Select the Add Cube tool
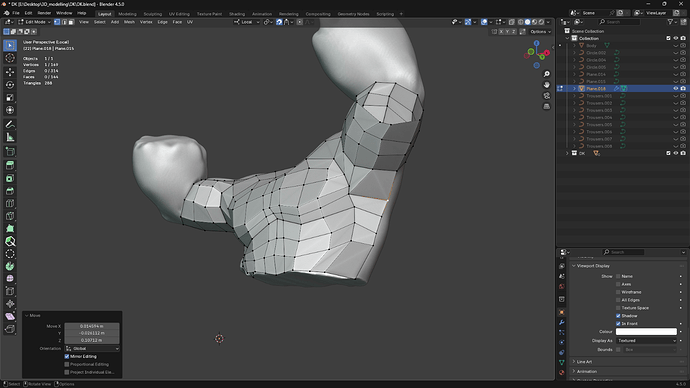 (10, 152)
